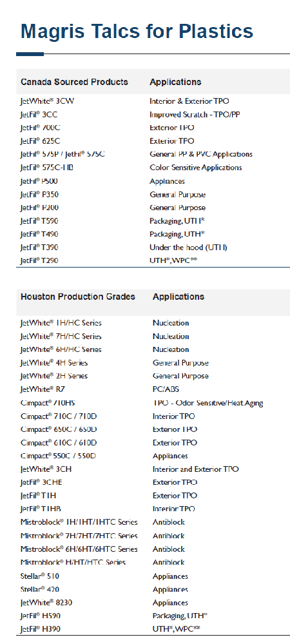Click Under the hood (UTH) application text
The height and width of the screenshot is (644, 290).
[x=188, y=248]
